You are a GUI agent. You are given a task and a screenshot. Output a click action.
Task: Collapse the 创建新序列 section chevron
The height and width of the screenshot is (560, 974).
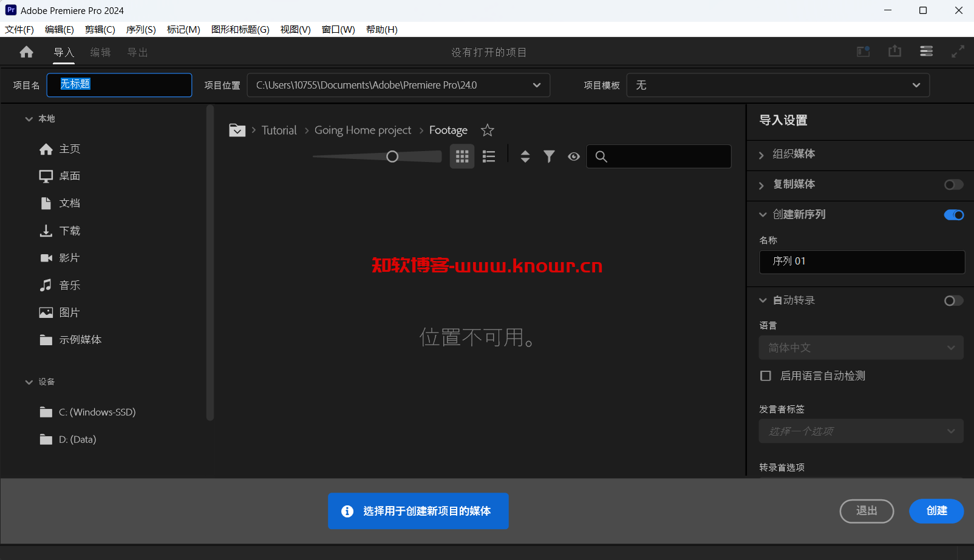(763, 215)
